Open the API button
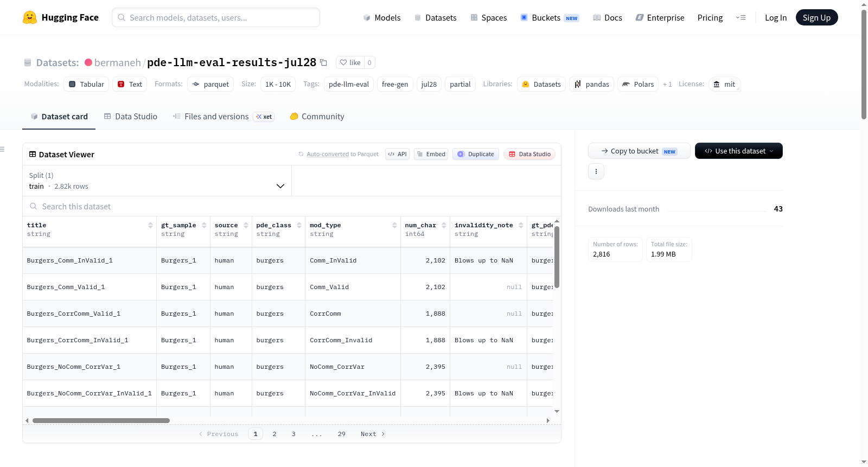 point(397,154)
